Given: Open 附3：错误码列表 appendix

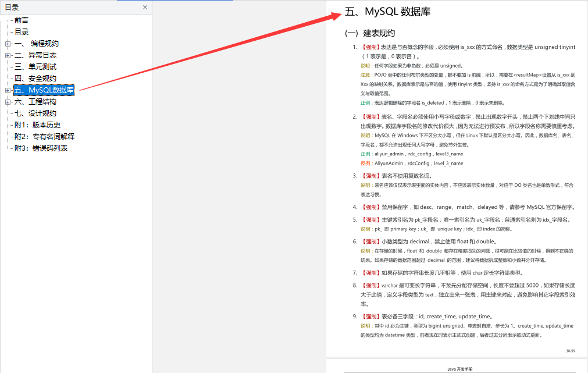Looking at the screenshot, I should tap(41, 148).
